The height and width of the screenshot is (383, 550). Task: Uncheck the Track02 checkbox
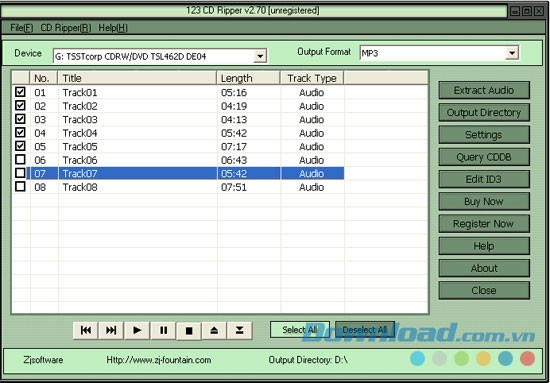point(20,106)
